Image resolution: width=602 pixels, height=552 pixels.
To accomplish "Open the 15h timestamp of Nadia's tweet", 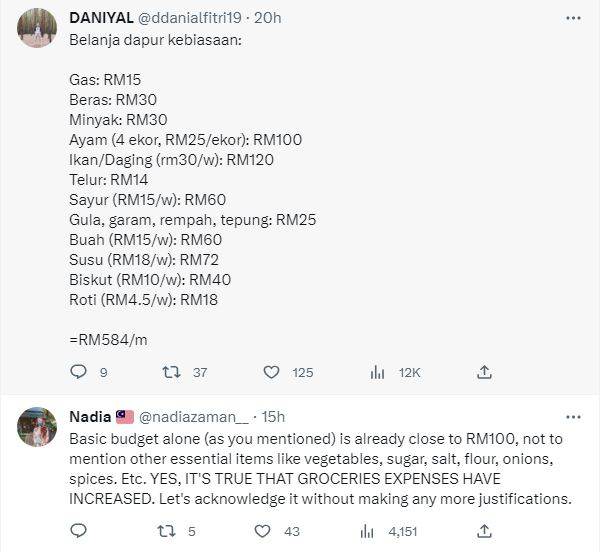I will [274, 416].
